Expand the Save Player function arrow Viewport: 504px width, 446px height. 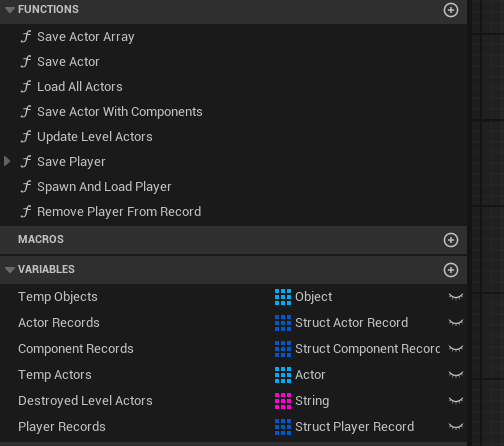7,162
